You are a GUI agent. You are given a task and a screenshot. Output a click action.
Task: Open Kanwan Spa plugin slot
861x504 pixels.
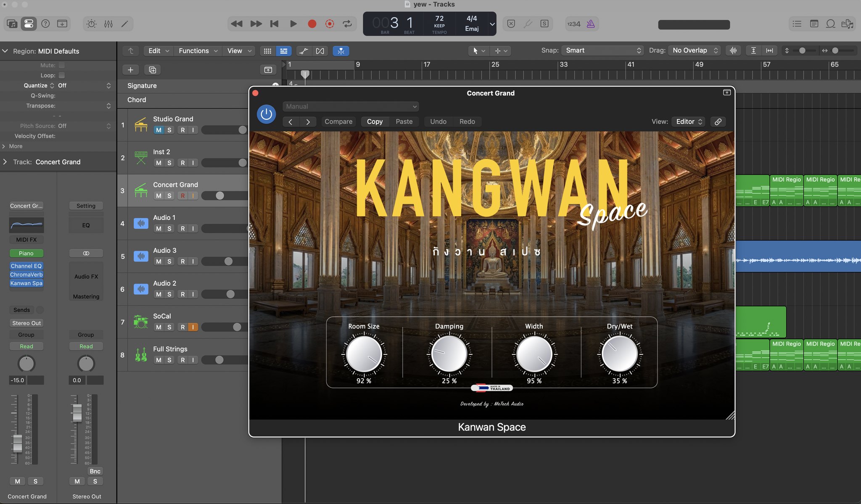(x=26, y=283)
